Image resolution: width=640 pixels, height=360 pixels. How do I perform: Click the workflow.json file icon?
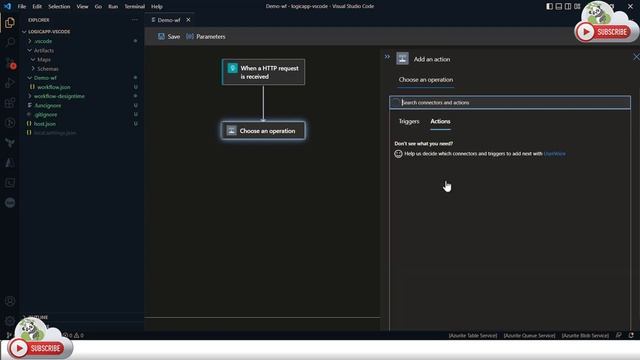[32, 87]
